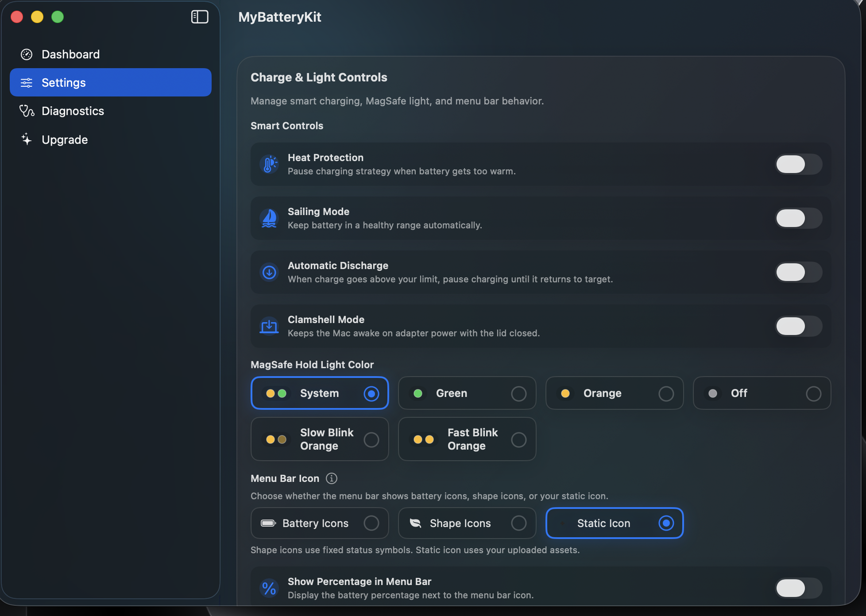The image size is (866, 616).
Task: Click the Diagnostics stethoscope icon
Action: tap(27, 111)
